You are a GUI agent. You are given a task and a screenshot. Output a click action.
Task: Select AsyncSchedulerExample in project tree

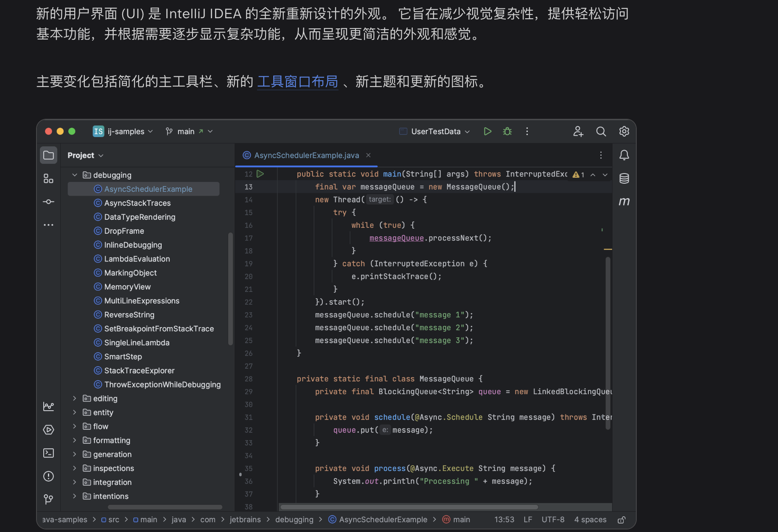[x=144, y=189]
